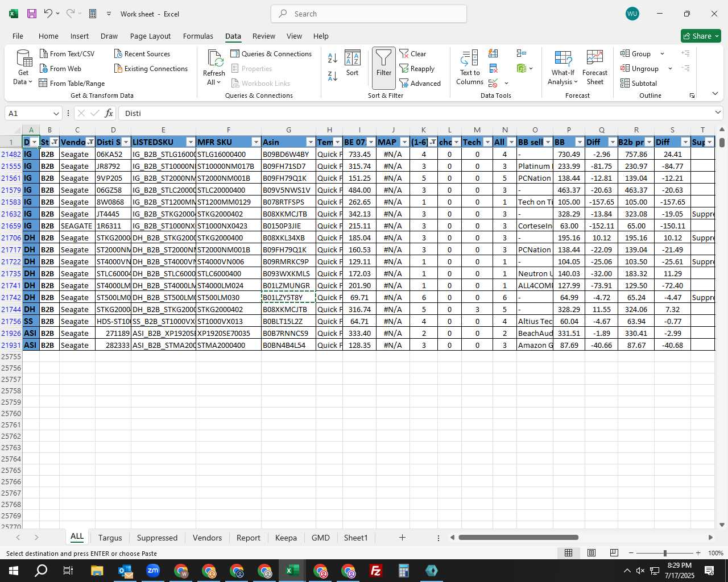Insert Subtotal for the data

click(x=639, y=83)
